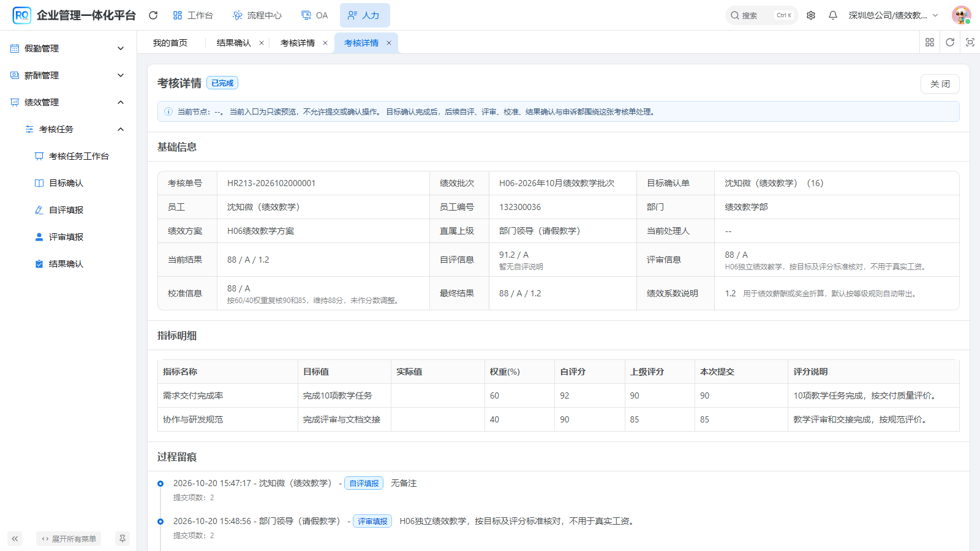
Task: Click the 目标确认单 value 沈知微（绩效教学）（16）
Action: pos(774,183)
